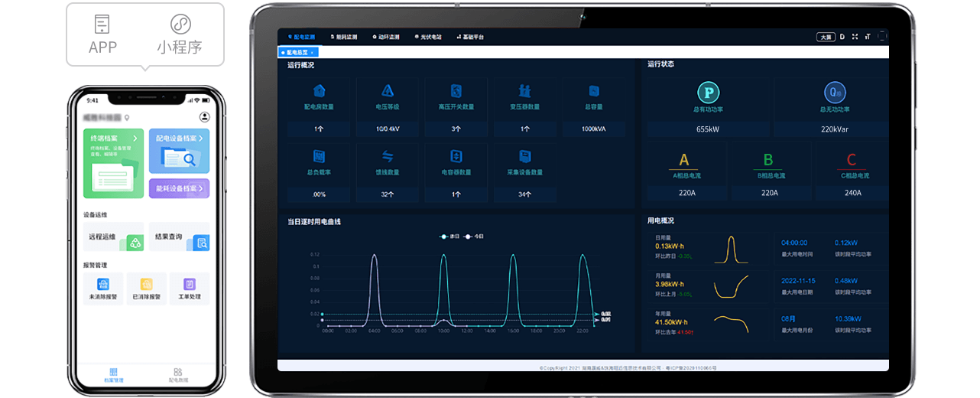This screenshot has height=398, width=980.
Task: Click the 总无功功率 Q icon
Action: pyautogui.click(x=835, y=93)
